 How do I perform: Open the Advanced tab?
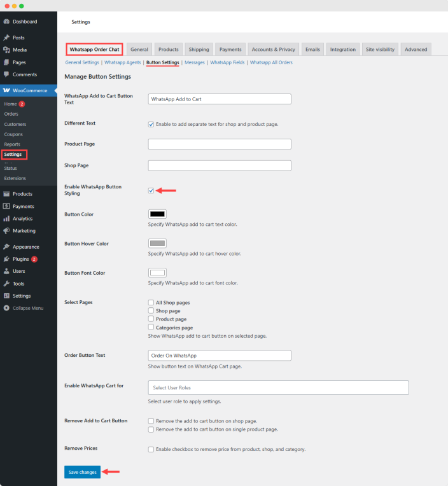[x=416, y=49]
